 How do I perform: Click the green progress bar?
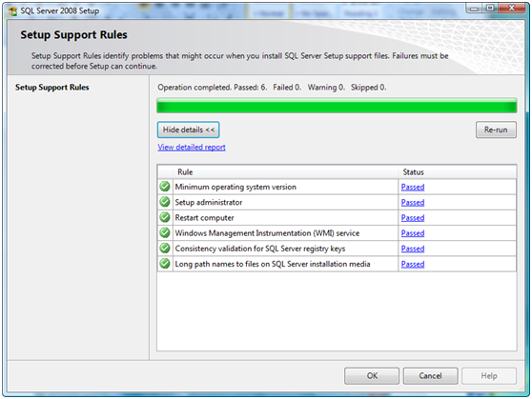point(337,106)
